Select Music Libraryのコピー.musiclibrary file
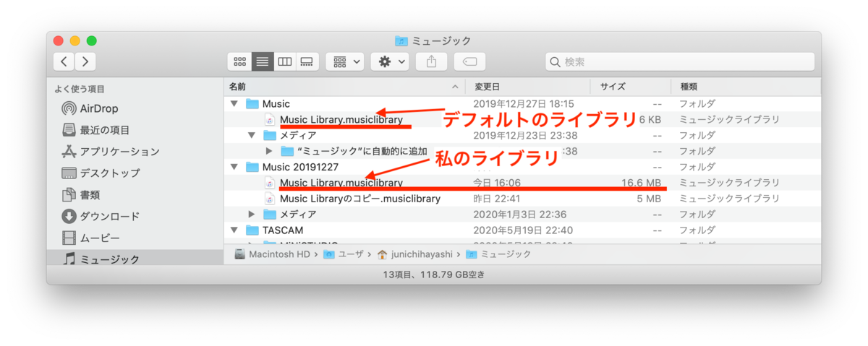 click(x=522, y=198)
